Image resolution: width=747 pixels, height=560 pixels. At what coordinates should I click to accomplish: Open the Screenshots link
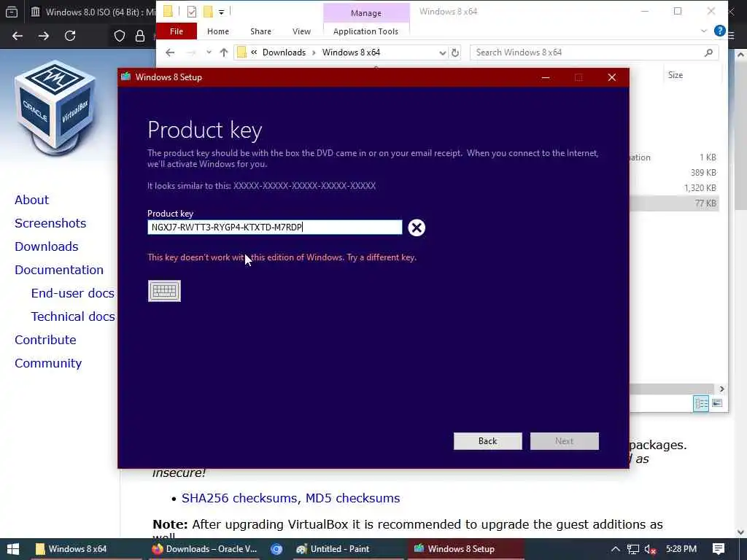pos(50,223)
